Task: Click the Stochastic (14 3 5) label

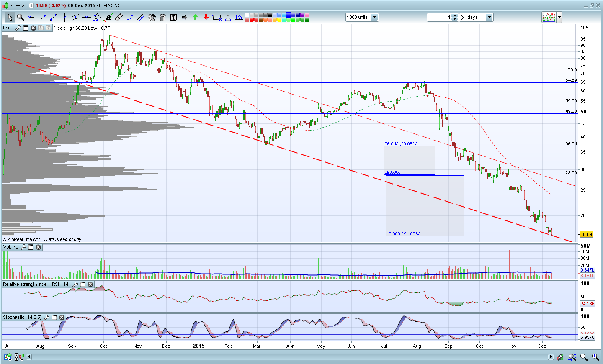Action: [22, 317]
